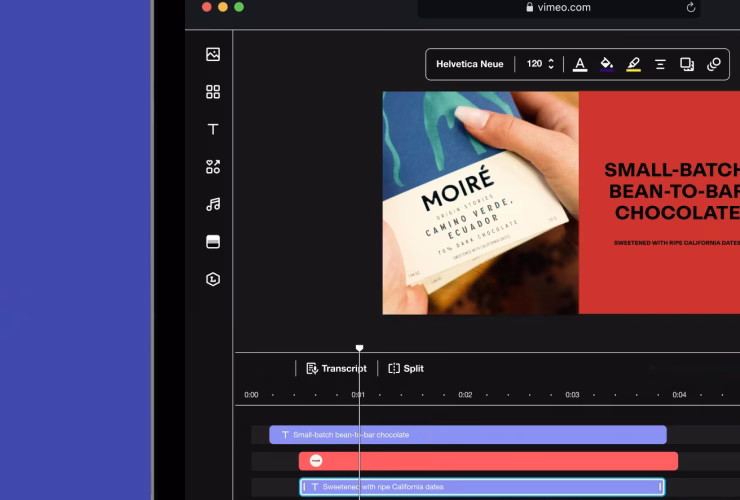740x500 pixels.
Task: Open the background/color panel icon
Action: coord(213,242)
